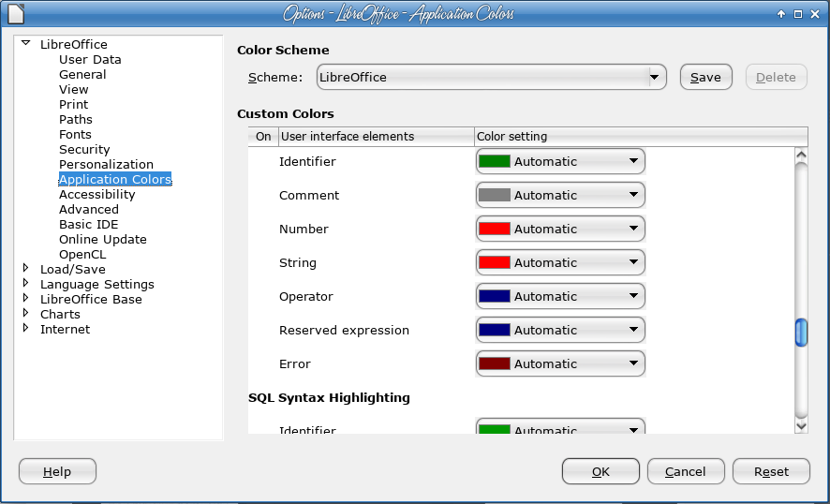Viewport: 830px width, 504px height.
Task: Open the Comment color dropdown
Action: (560, 196)
